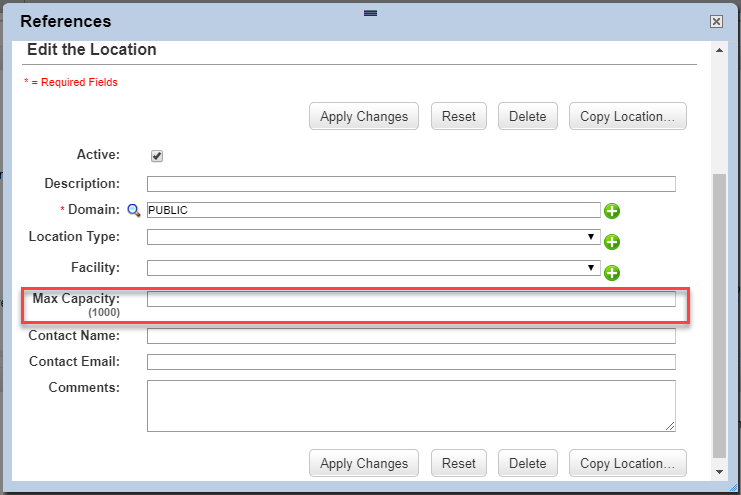
Task: Click the top Apply Changes button
Action: (364, 116)
